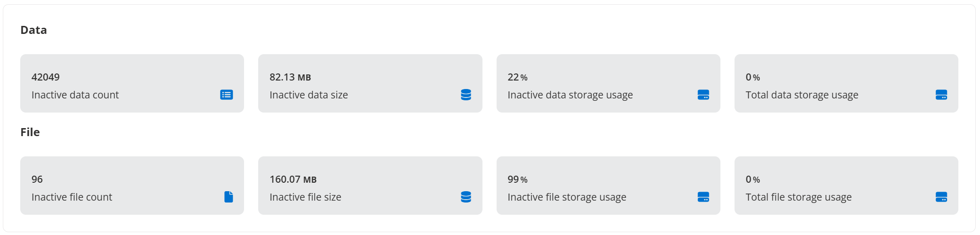
Task: Click drive icon on Inactive file storage usage
Action: (x=703, y=197)
